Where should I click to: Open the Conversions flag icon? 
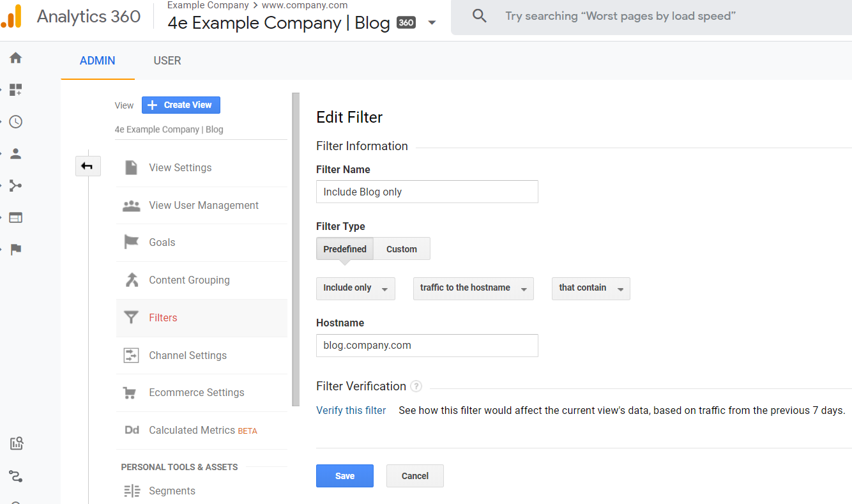click(x=16, y=250)
